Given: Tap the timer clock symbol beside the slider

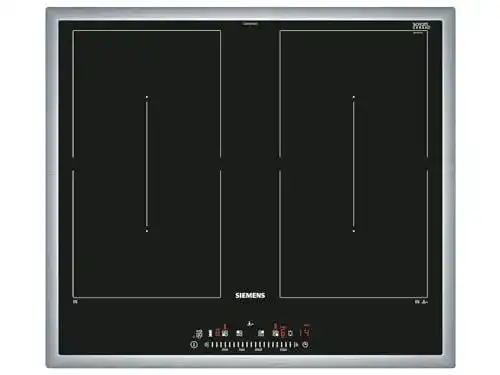Looking at the screenshot, I should [305, 344].
